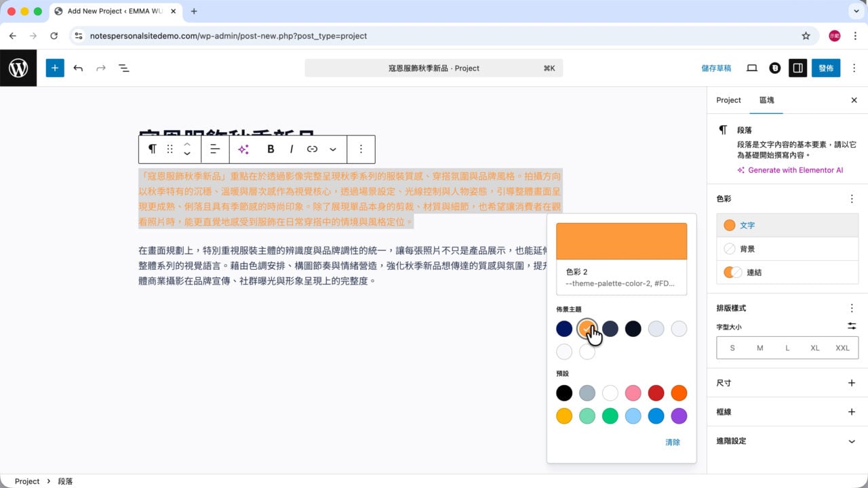Clear the color via 清除

point(673,442)
